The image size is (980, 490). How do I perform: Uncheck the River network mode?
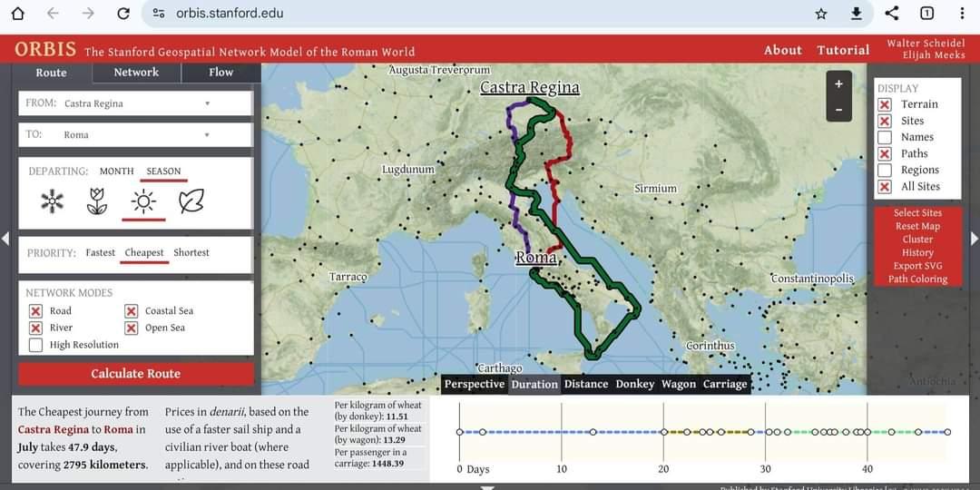[35, 328]
